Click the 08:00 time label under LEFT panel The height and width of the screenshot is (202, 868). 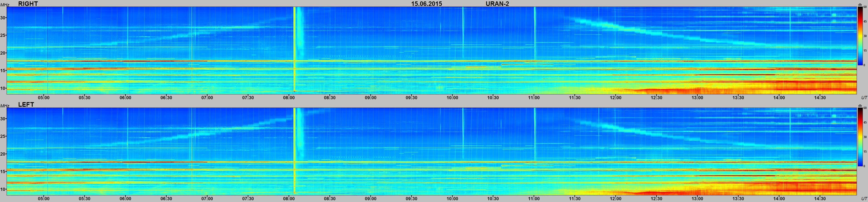(x=289, y=199)
